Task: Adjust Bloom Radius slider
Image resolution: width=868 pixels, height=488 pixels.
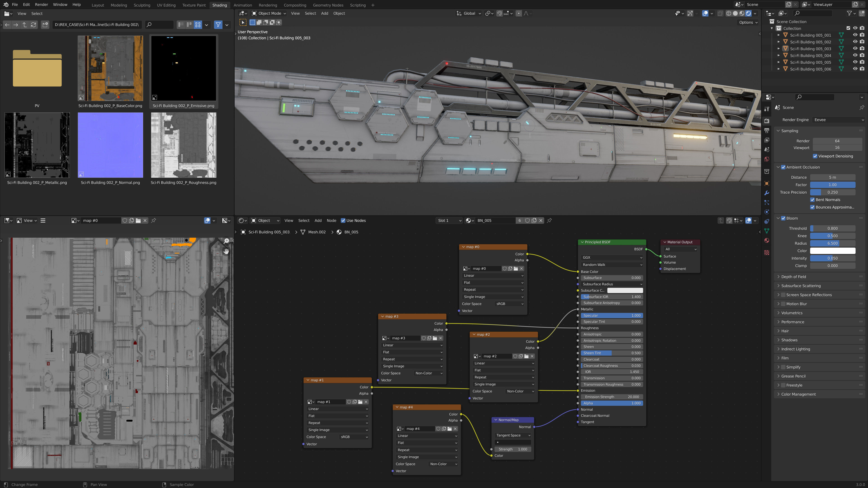Action: (x=833, y=243)
